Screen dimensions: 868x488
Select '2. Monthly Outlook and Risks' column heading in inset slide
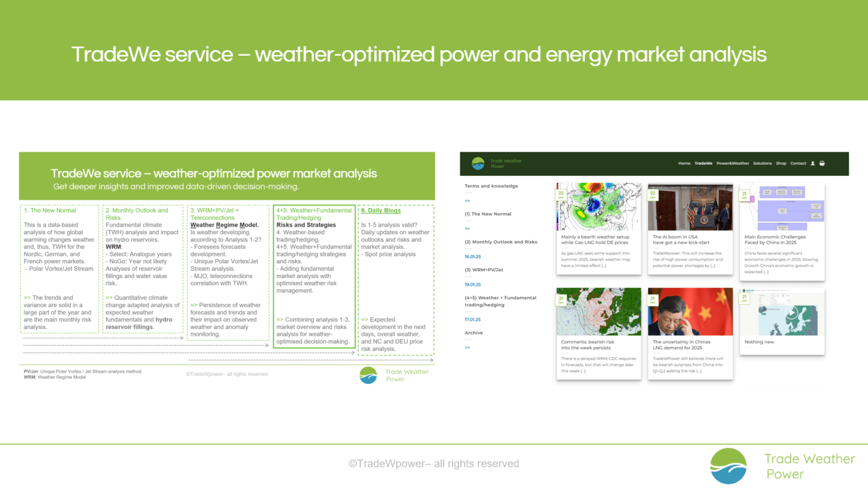[x=137, y=214]
